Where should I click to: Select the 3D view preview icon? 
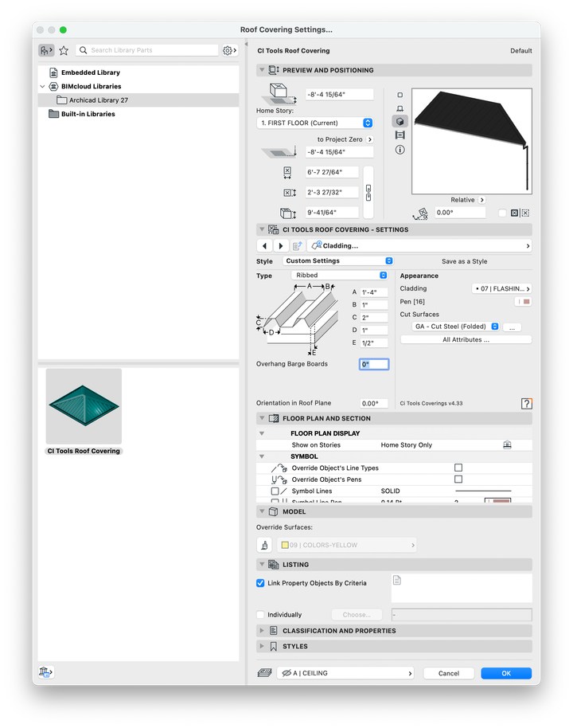tap(400, 122)
